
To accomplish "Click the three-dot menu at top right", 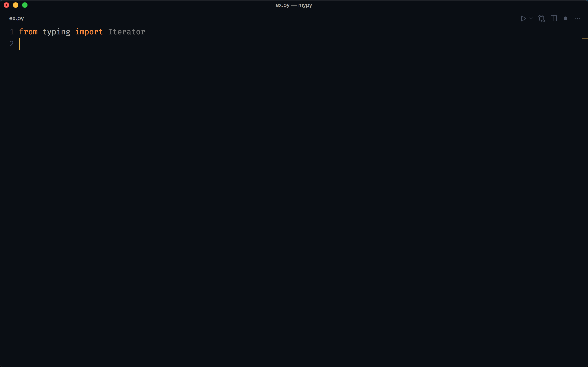I will [x=578, y=18].
